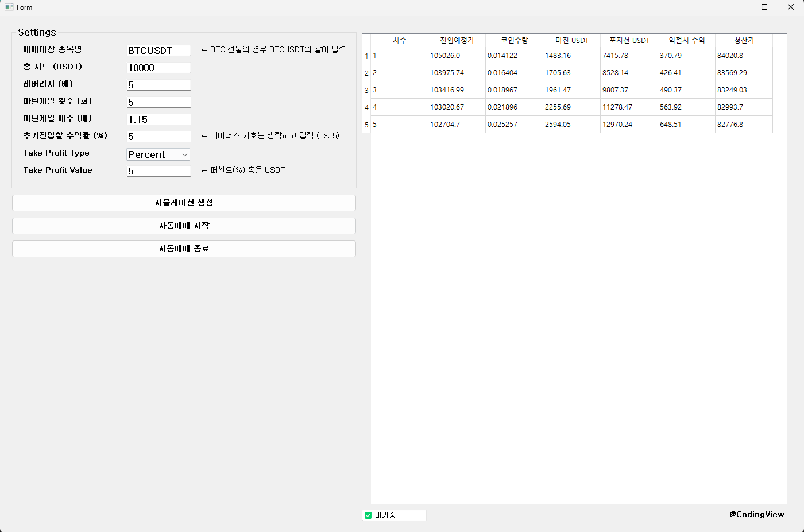Open the Take Profit Type dropdown
804x532 pixels.
tap(158, 154)
